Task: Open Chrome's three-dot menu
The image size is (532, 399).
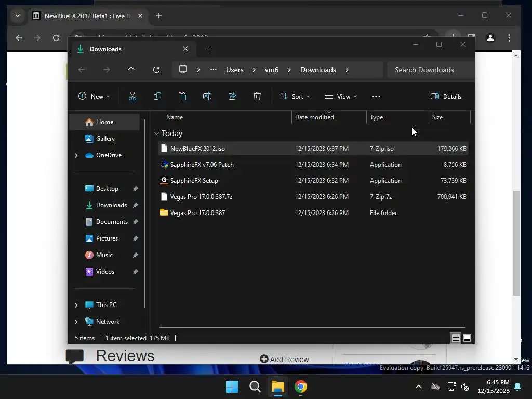Action: point(509,38)
